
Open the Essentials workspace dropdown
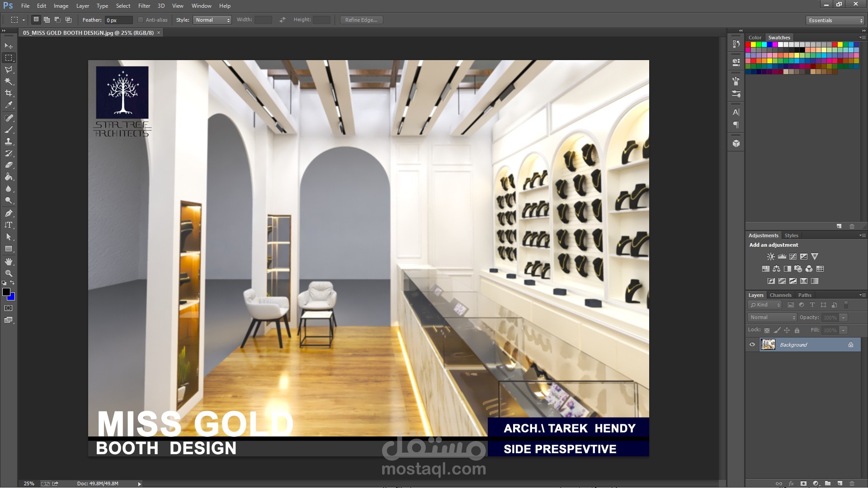click(835, 20)
